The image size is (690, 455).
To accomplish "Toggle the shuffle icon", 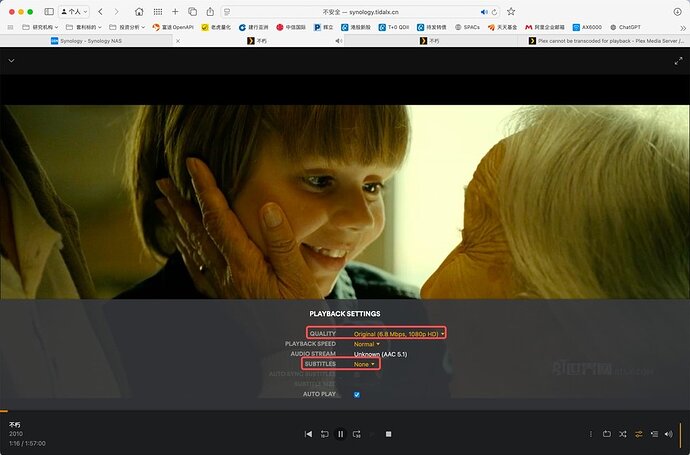I will 623,434.
